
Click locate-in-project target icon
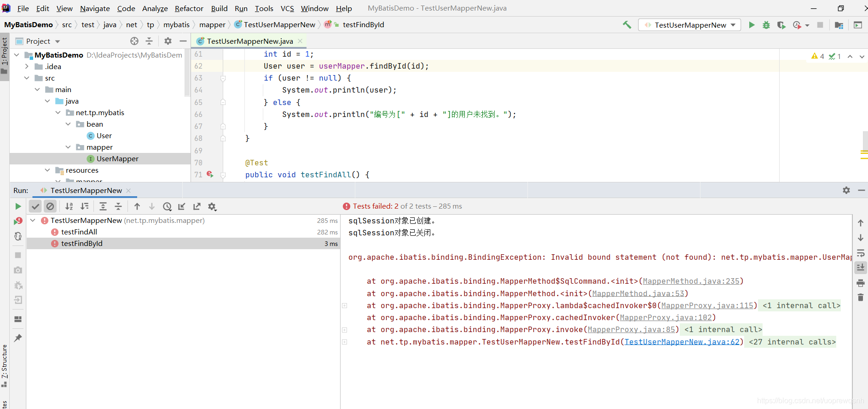(x=134, y=41)
